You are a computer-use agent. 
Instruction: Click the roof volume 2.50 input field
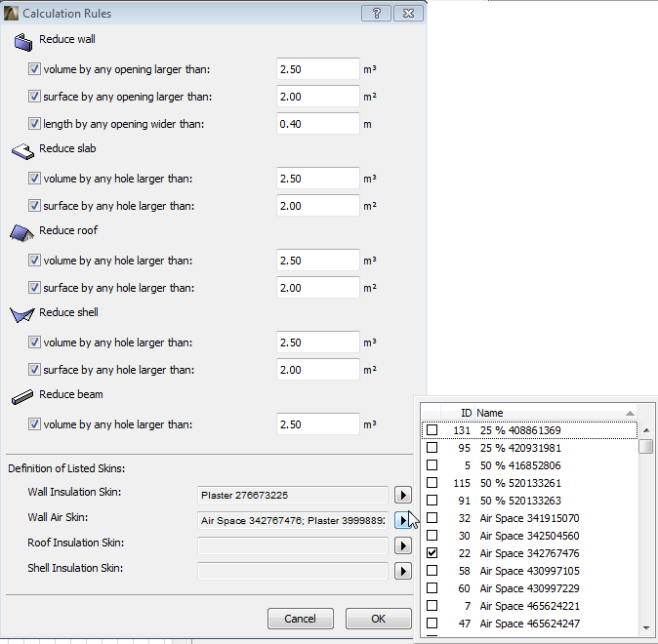click(x=318, y=261)
